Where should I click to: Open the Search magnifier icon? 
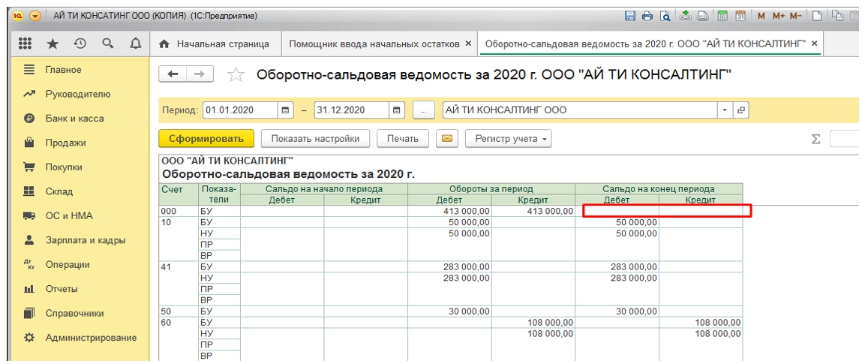[x=107, y=44]
